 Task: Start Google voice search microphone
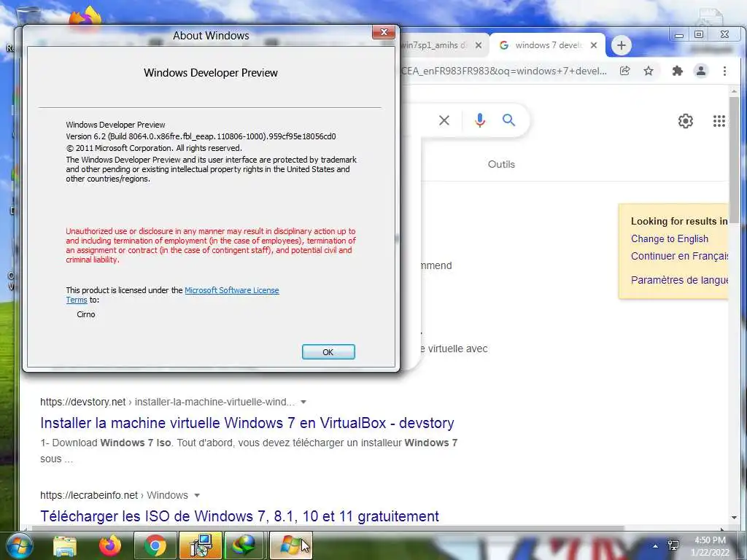click(x=480, y=120)
